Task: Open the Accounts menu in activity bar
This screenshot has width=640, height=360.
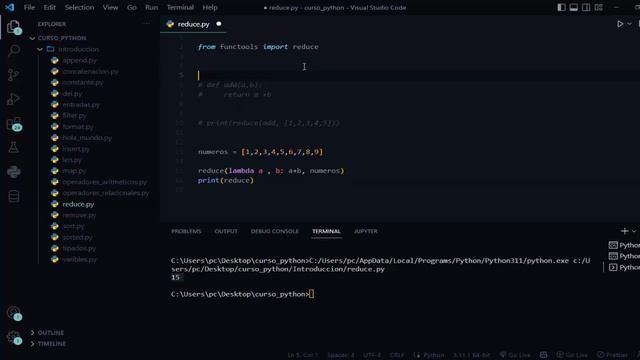Action: coord(13,313)
